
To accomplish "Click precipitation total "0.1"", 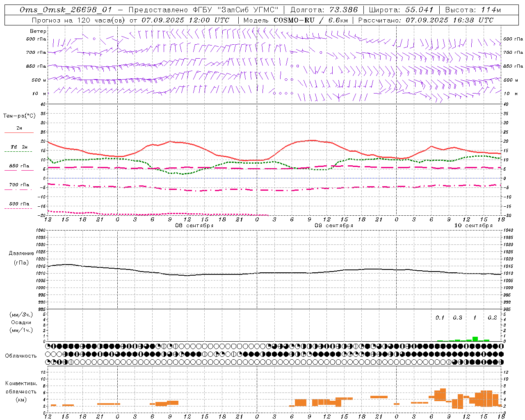I will (440, 317).
